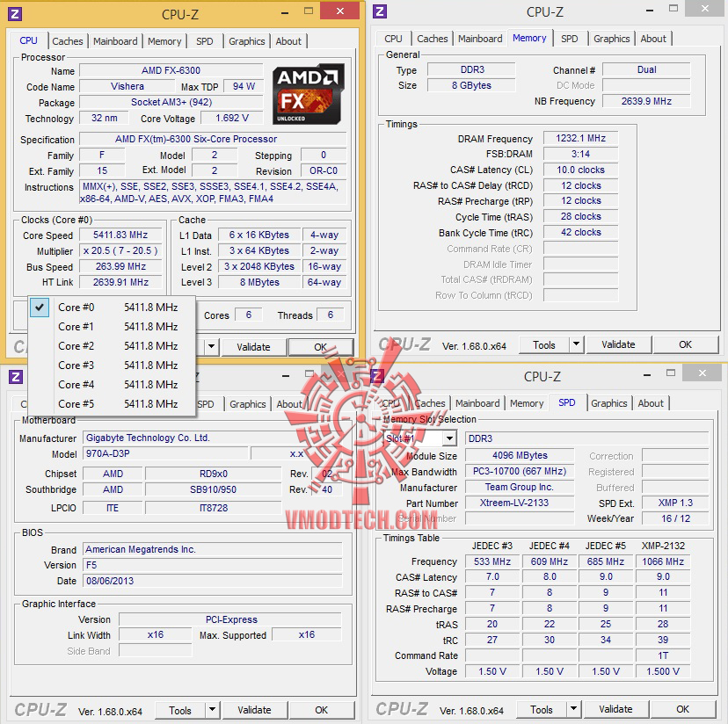Choose Core #5 in the core list

pos(112,404)
